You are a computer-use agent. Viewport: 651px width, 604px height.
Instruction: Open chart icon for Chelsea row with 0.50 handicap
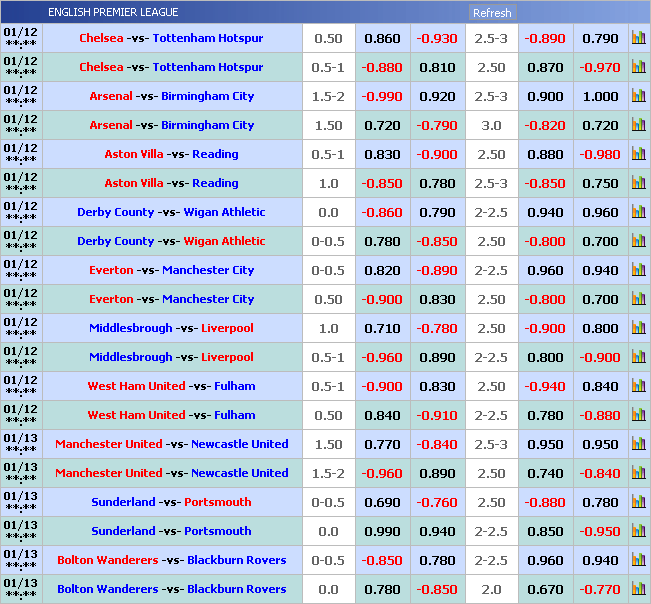point(638,39)
